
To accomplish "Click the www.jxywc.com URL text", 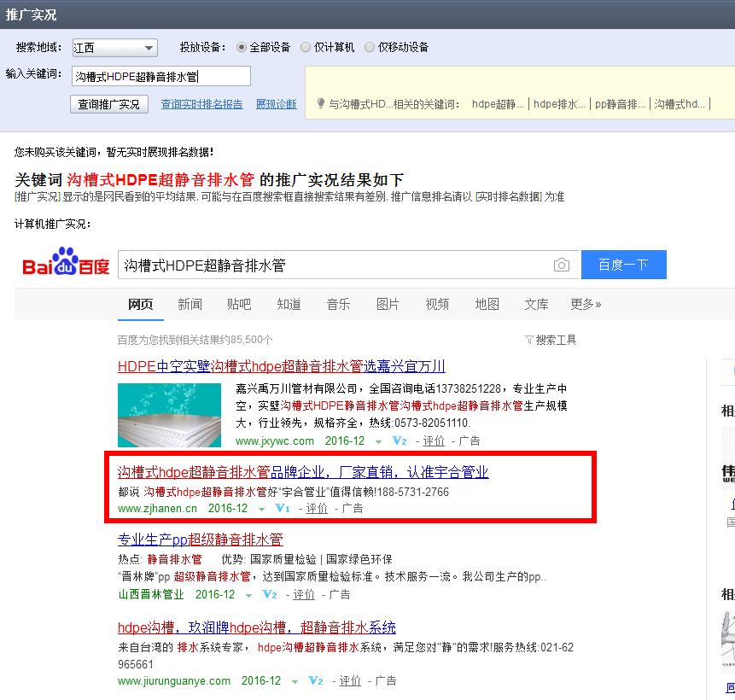I will [275, 440].
